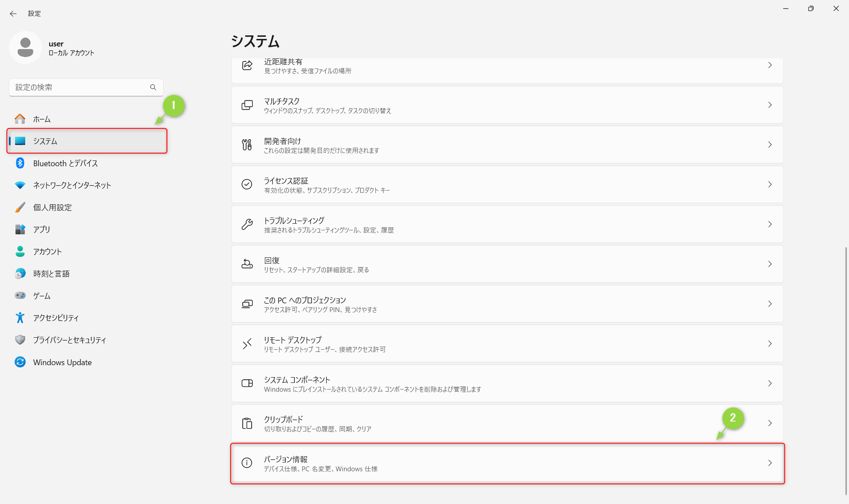Click the wrench icon for トラブルシューティング

[247, 224]
